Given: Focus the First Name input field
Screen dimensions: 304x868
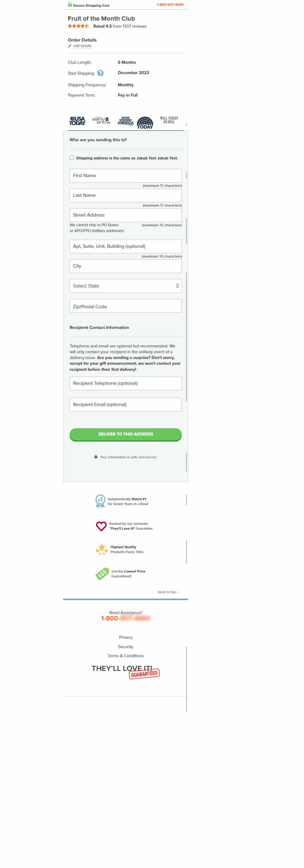Looking at the screenshot, I should 126,176.
